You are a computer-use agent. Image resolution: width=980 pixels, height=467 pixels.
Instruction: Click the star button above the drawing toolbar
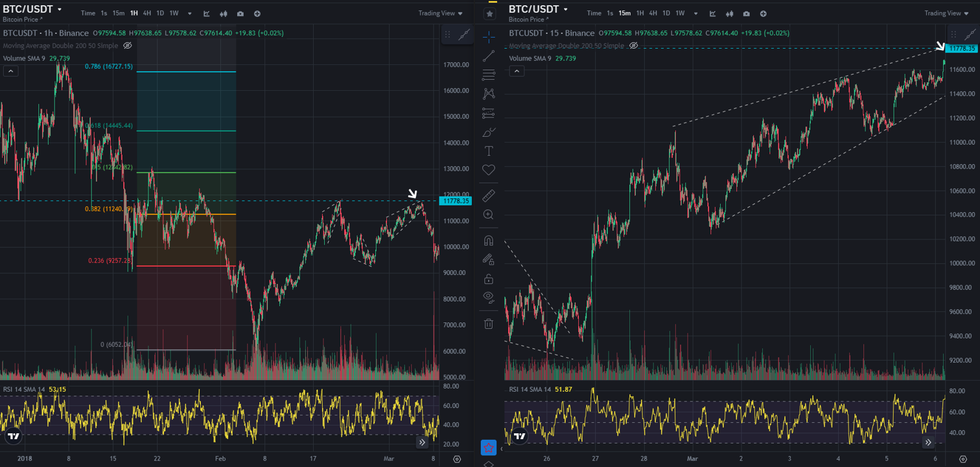tap(489, 14)
